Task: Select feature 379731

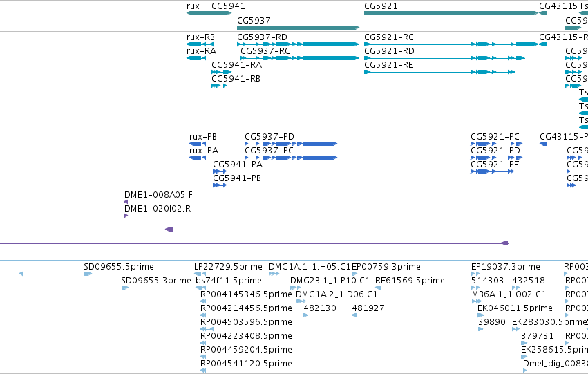Action: [524, 343]
